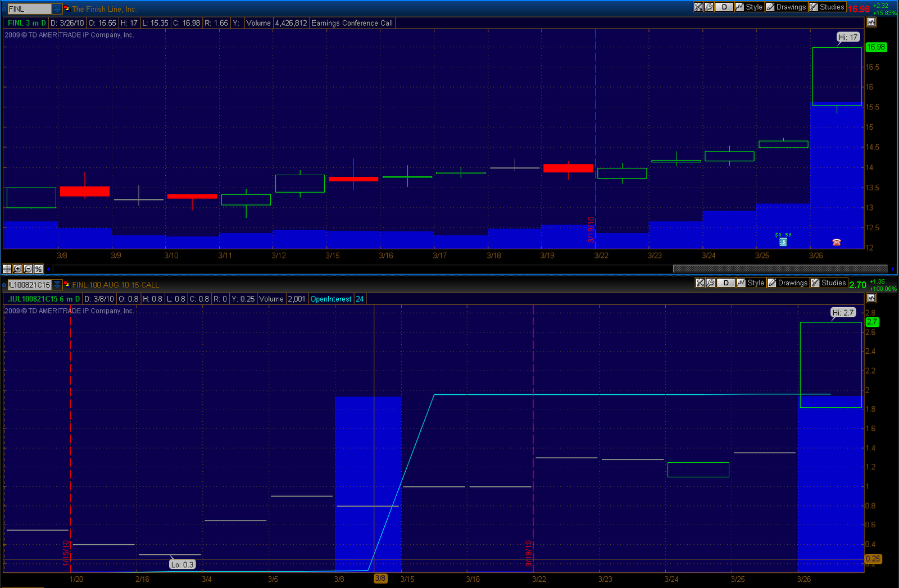
Task: Click the chart mode icon beside the FINL price axis
Action: [x=871, y=22]
